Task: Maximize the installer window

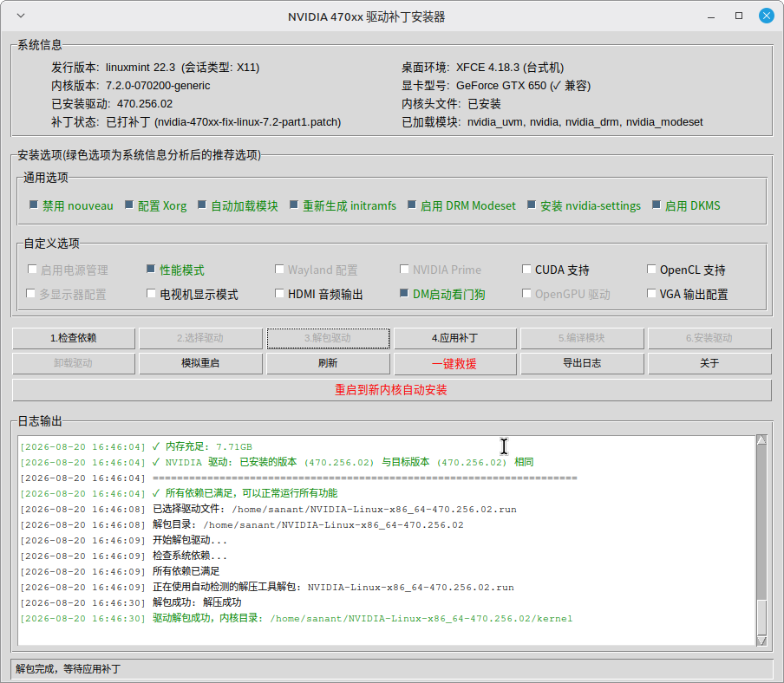Action: coord(739,16)
